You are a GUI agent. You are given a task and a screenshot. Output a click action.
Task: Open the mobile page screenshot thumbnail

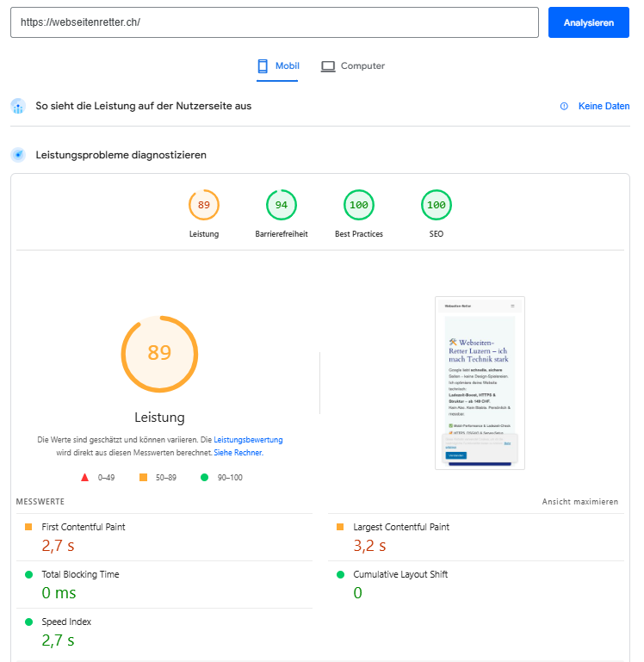tap(480, 383)
